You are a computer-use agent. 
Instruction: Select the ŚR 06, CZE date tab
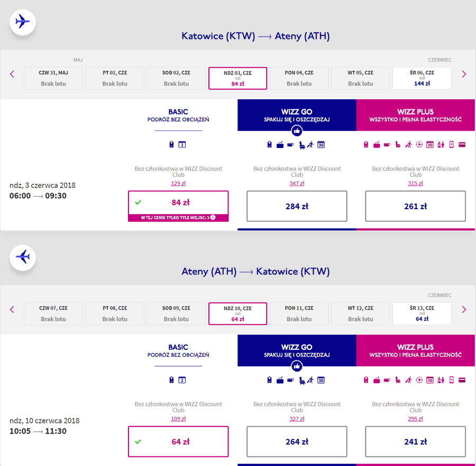point(422,78)
